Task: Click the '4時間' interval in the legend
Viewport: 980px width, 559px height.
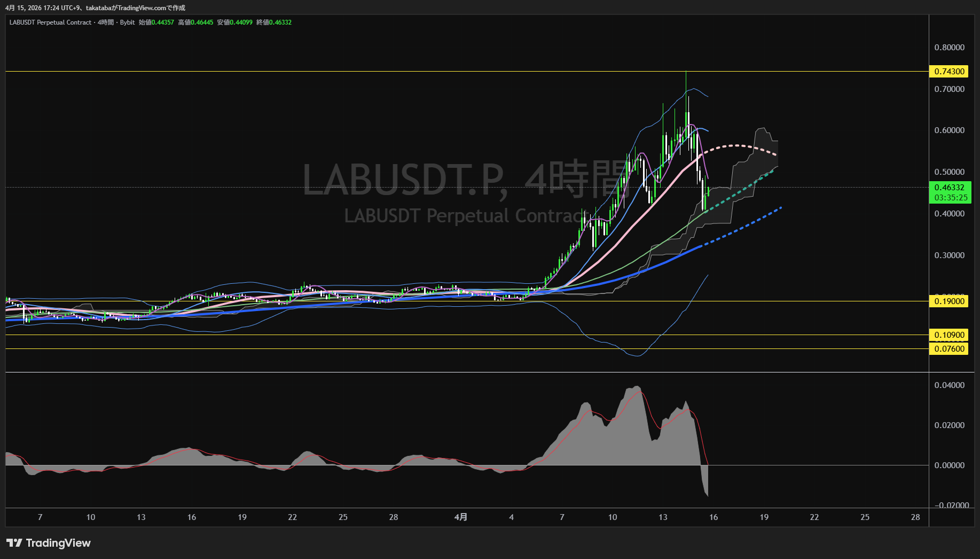Action: coord(106,22)
